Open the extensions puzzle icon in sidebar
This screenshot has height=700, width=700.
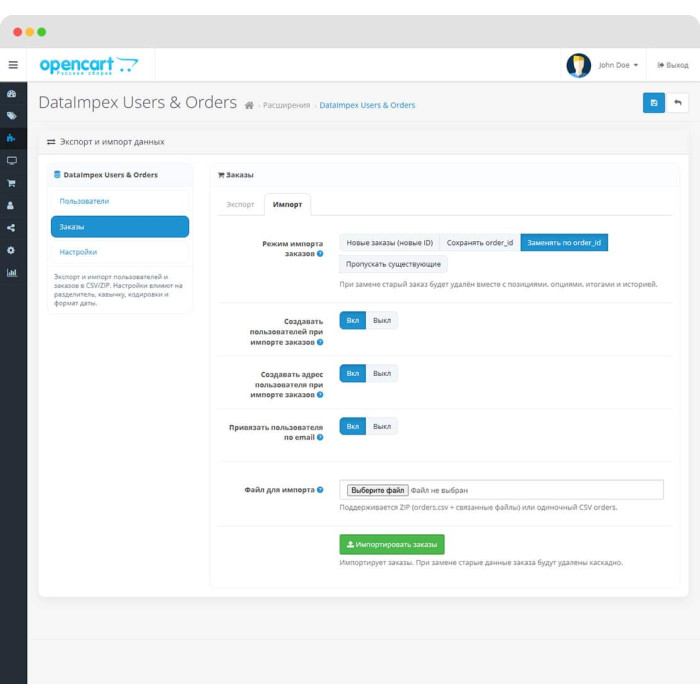tap(12, 138)
